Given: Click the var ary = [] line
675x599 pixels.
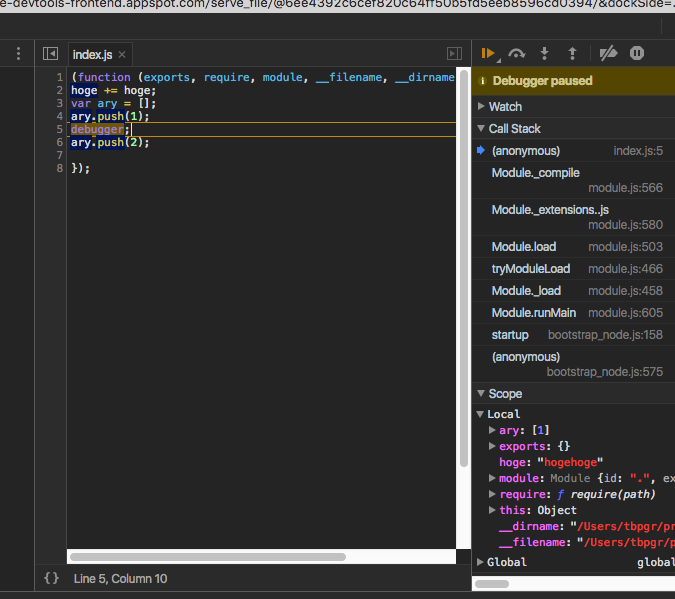Looking at the screenshot, I should [x=114, y=103].
